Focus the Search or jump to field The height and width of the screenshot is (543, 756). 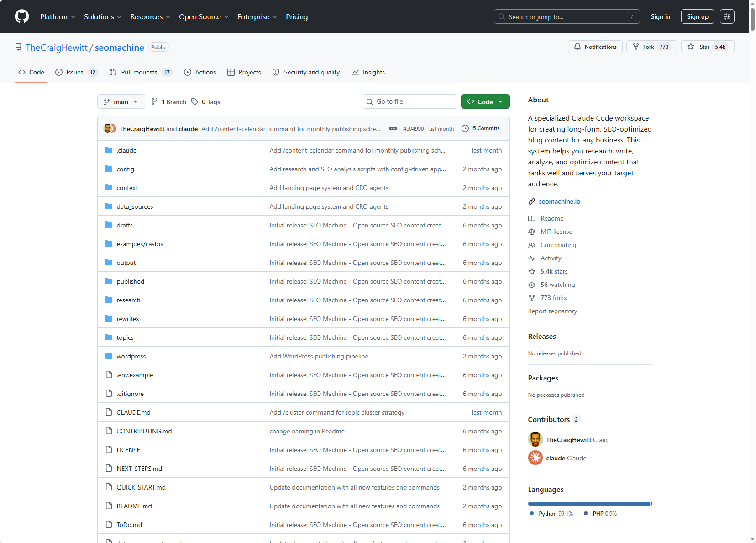click(567, 16)
